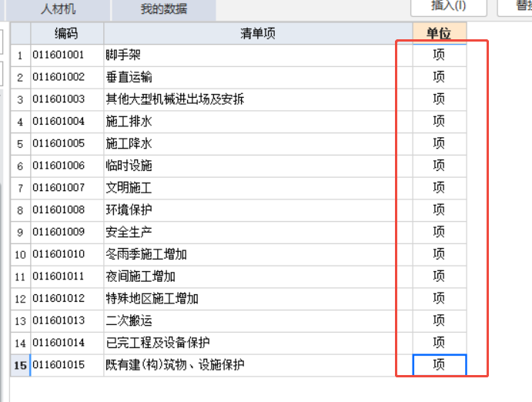The height and width of the screenshot is (402, 532).
Task: Click the 插入(I) button
Action: point(449,6)
